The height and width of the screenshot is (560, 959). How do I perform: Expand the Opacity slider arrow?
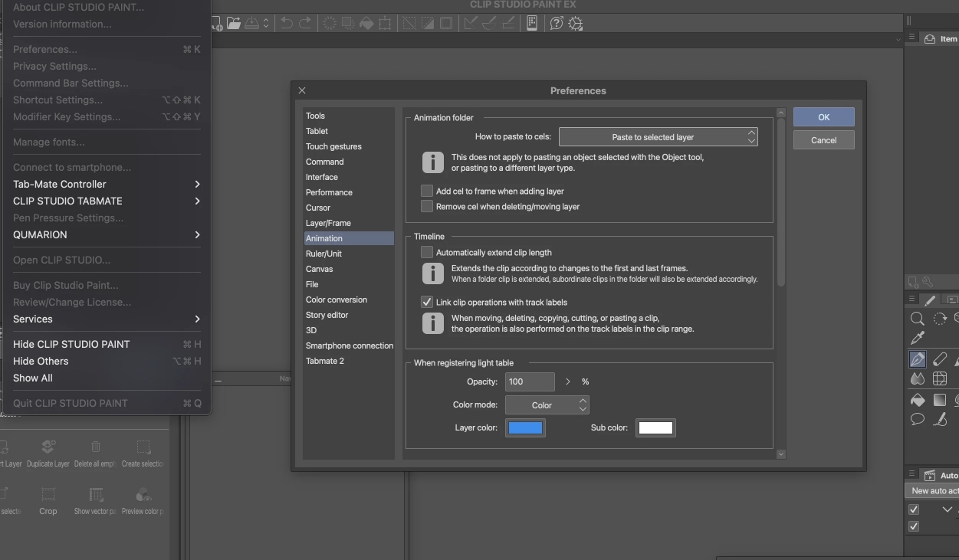[x=567, y=382]
